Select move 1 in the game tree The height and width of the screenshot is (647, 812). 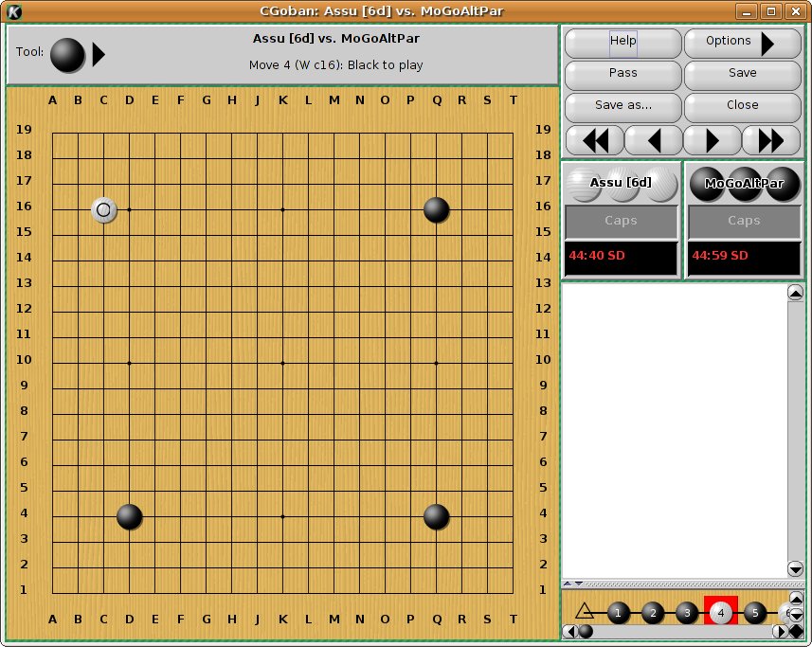[x=619, y=613]
